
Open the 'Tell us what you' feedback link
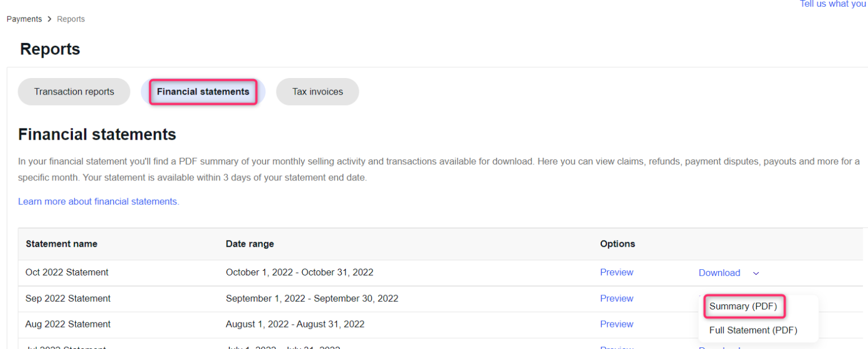834,4
